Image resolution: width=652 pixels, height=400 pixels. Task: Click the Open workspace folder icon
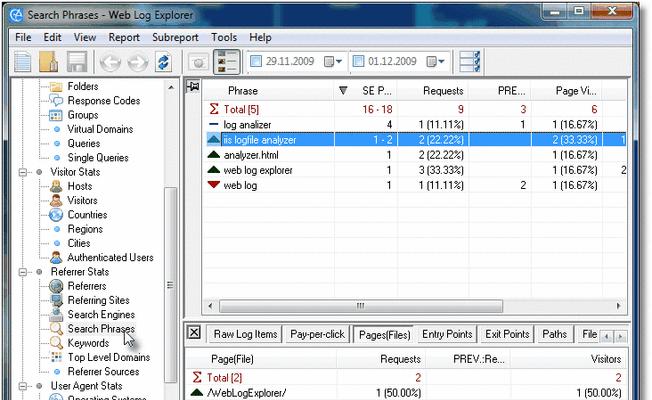(49, 62)
